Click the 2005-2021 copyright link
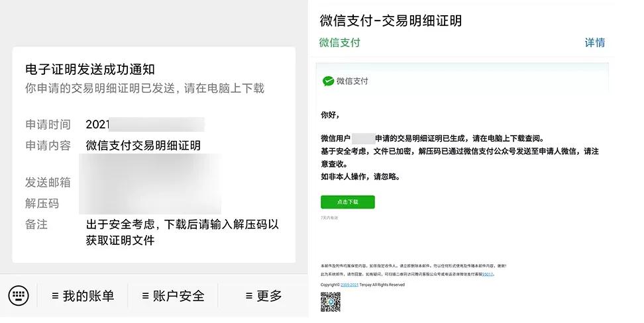 [350, 285]
